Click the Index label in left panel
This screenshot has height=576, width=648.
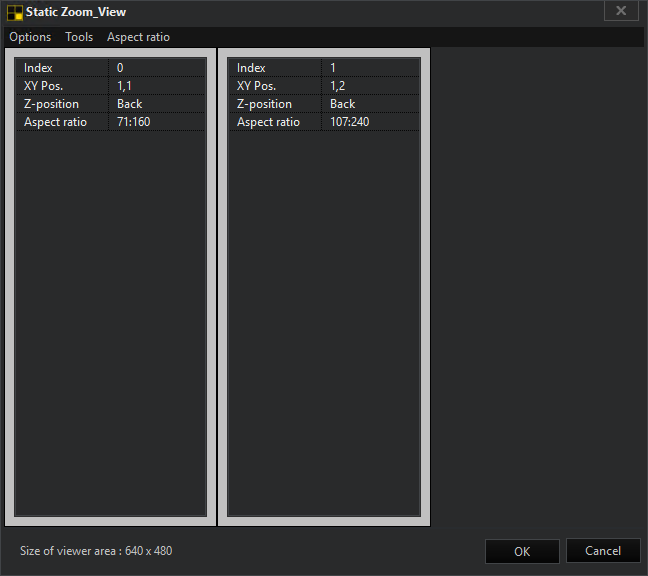coord(38,68)
